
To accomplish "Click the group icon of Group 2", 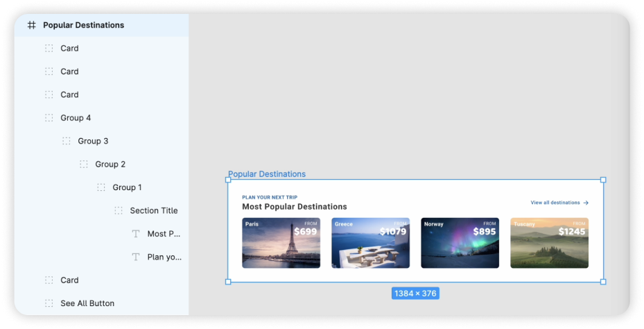I will point(84,164).
